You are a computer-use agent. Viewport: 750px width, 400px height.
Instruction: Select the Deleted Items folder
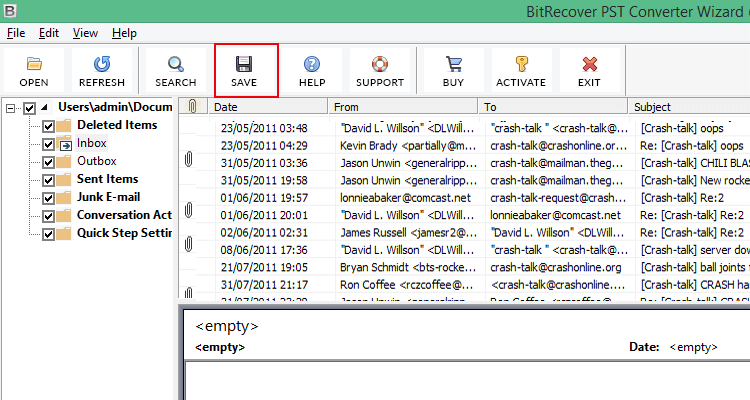(x=117, y=125)
